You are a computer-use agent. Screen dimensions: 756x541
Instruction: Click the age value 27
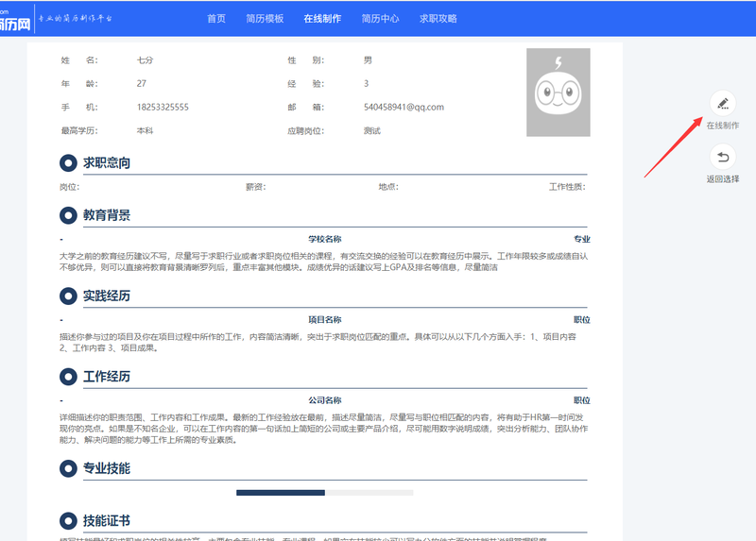coord(141,83)
